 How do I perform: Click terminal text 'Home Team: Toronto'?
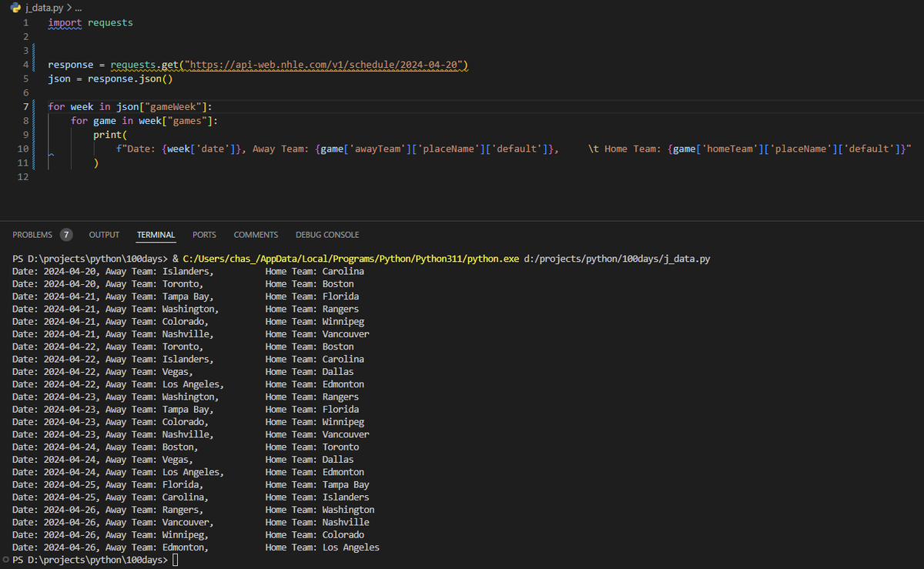312,447
